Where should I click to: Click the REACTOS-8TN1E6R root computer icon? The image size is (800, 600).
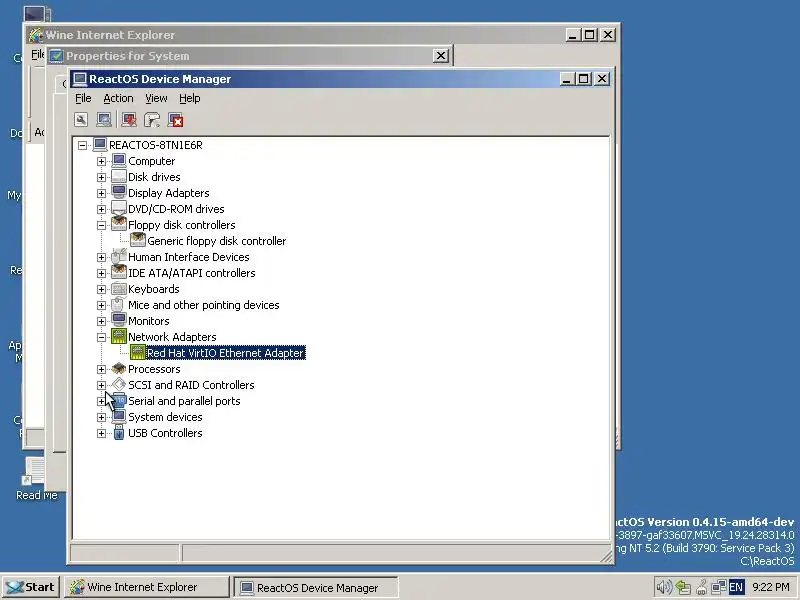point(99,144)
